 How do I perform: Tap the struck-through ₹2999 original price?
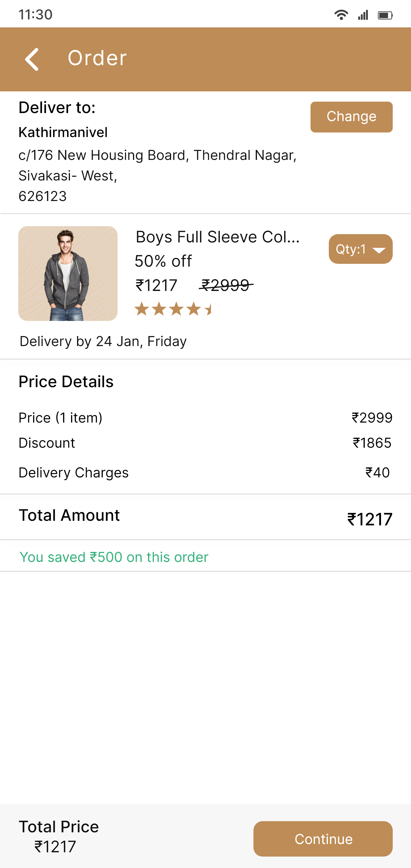tap(226, 286)
